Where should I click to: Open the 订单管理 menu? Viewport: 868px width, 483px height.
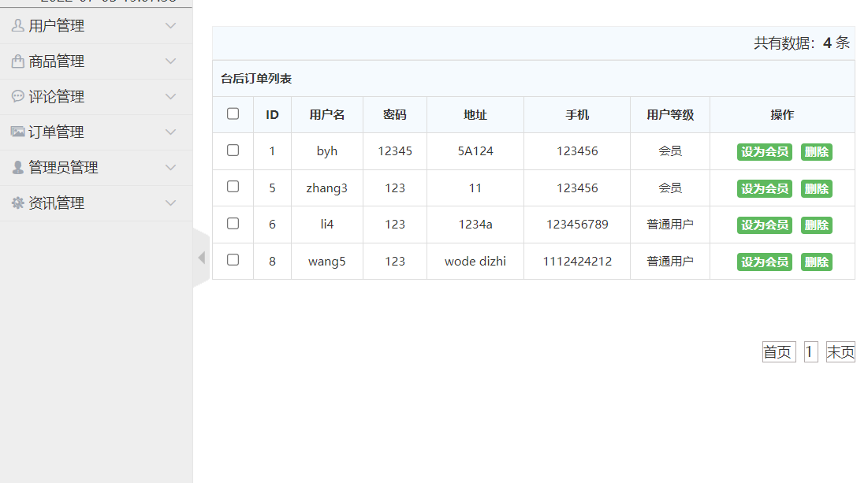96,132
